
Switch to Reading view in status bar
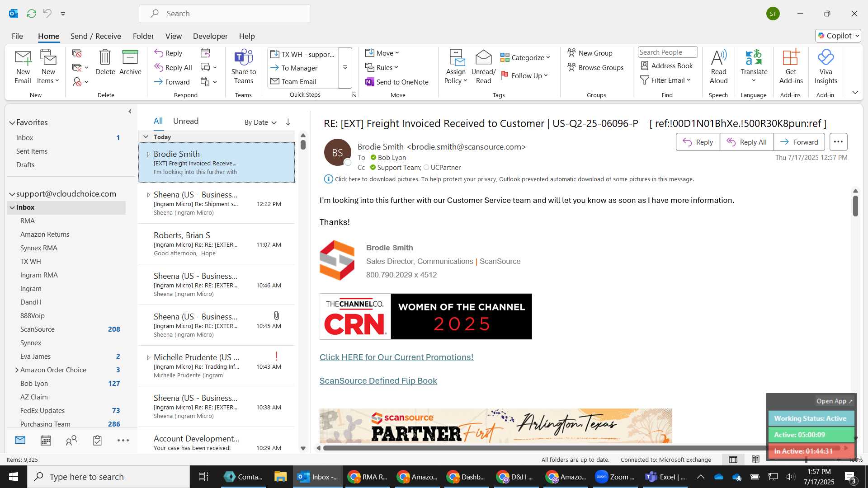[x=755, y=459]
